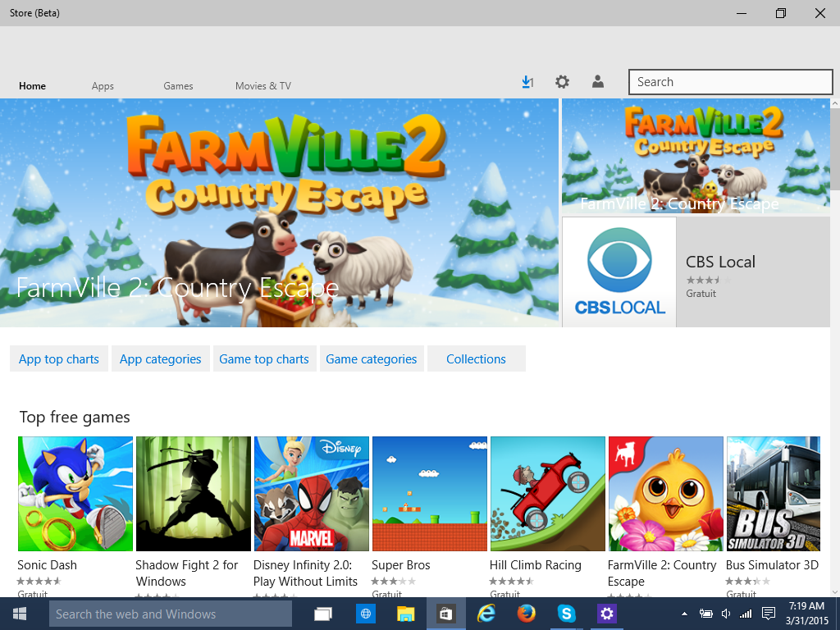
Task: Open the CBS Local app logo
Action: (619, 272)
